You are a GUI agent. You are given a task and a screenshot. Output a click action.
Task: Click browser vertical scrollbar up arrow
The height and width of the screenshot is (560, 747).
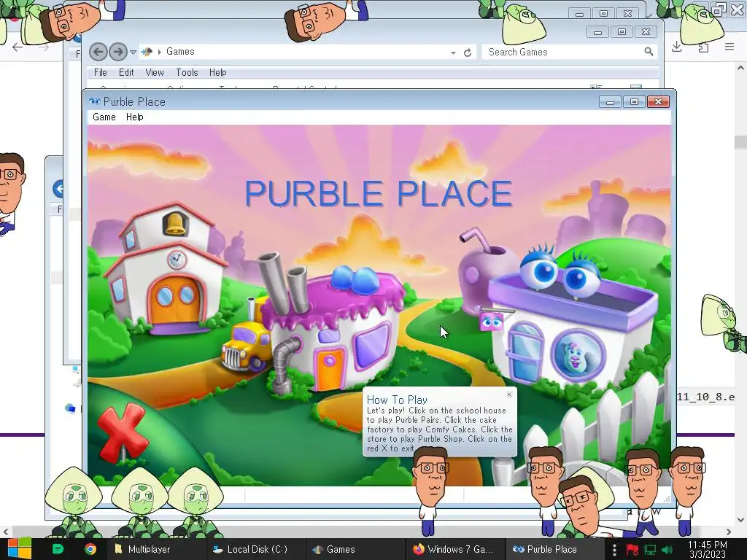pos(740,68)
